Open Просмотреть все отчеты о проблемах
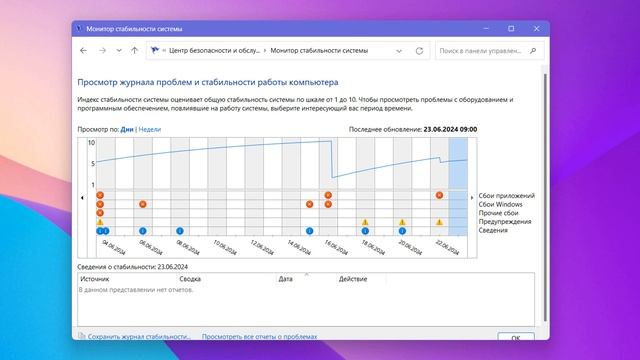This screenshot has height=360, width=640. (260, 337)
